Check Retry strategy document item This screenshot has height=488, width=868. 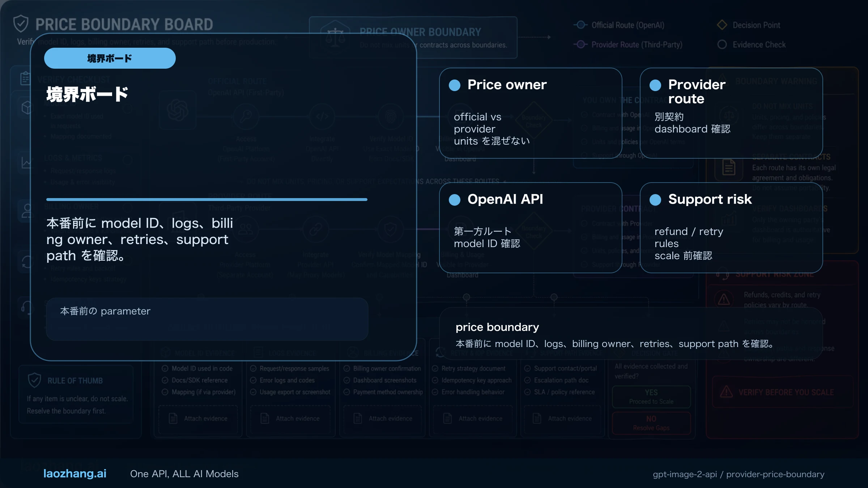click(x=435, y=368)
